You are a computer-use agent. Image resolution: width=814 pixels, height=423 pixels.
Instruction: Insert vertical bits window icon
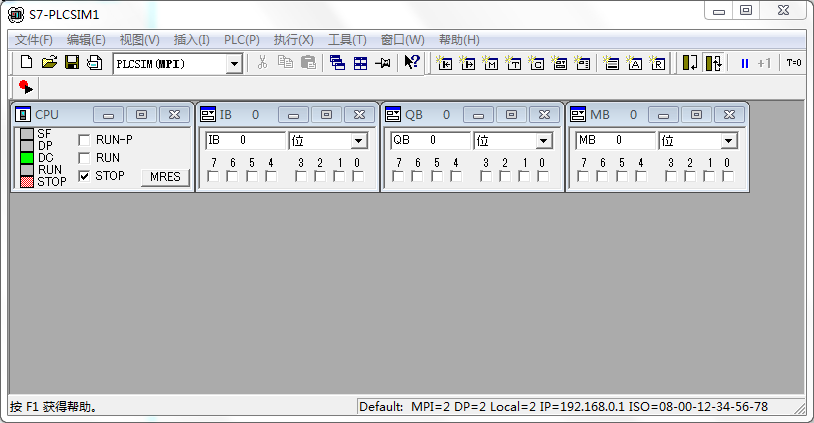point(582,63)
